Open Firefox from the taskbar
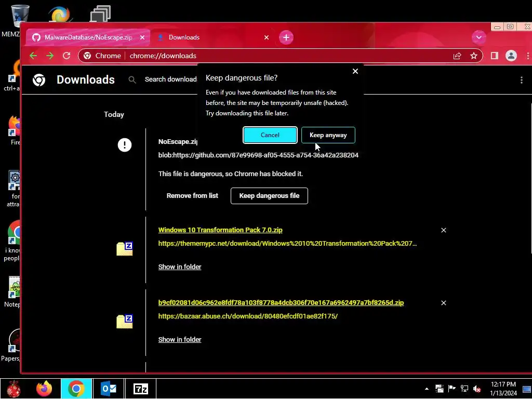Screen dimensions: 532x399 pos(44,389)
